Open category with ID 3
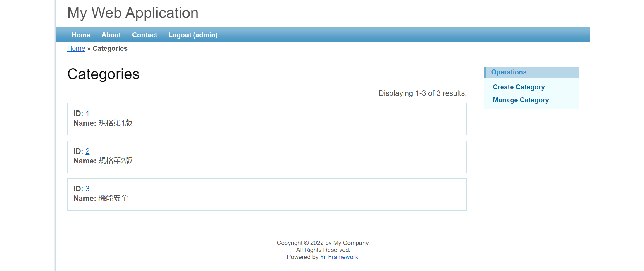Image resolution: width=644 pixels, height=271 pixels. coord(87,189)
